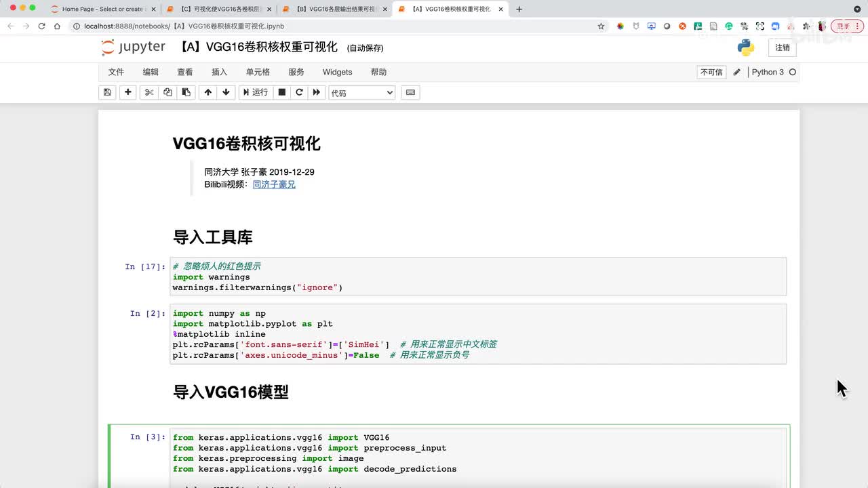Click the green Grammarly extension icon
Image resolution: width=868 pixels, height=488 pixels.
click(729, 26)
